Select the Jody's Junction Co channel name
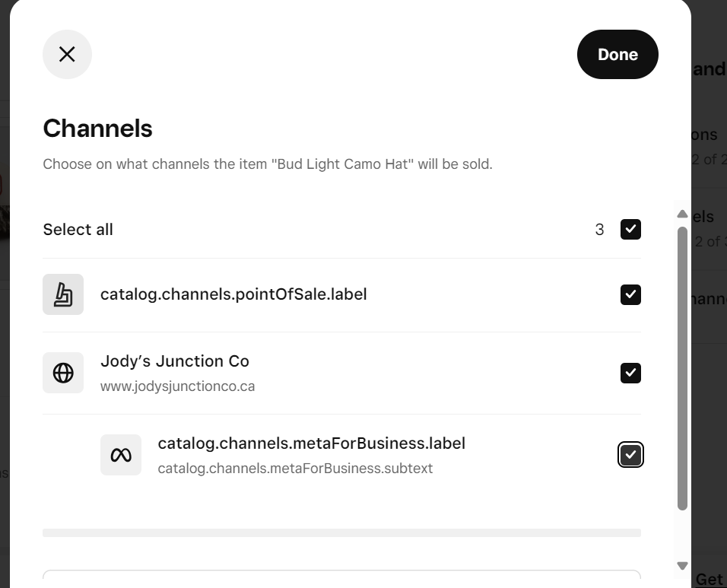This screenshot has height=588, width=727. point(175,361)
